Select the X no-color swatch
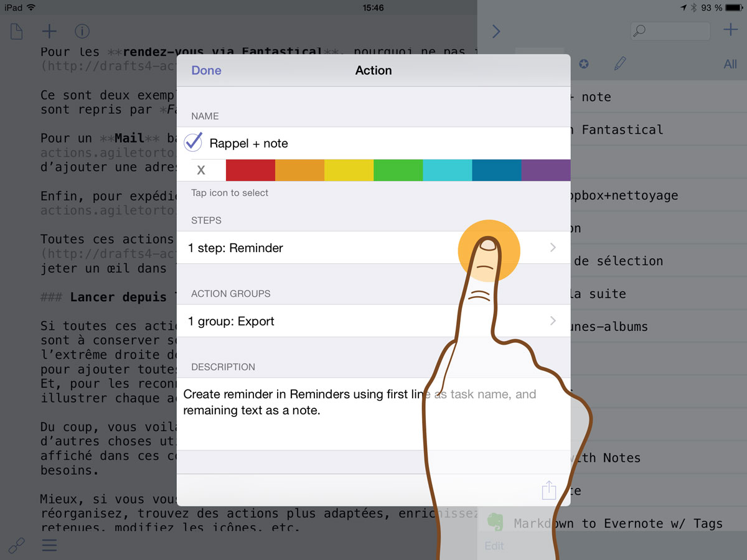The image size is (747, 560). [201, 170]
